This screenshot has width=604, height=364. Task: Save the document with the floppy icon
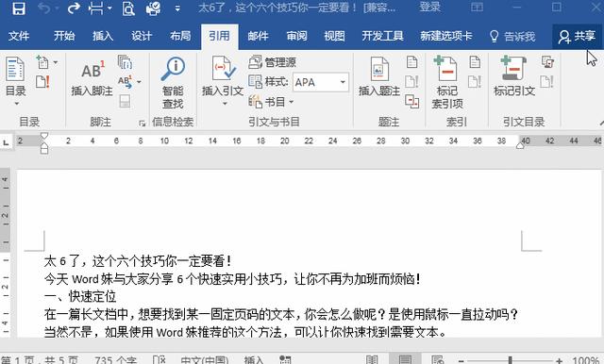coord(18,8)
